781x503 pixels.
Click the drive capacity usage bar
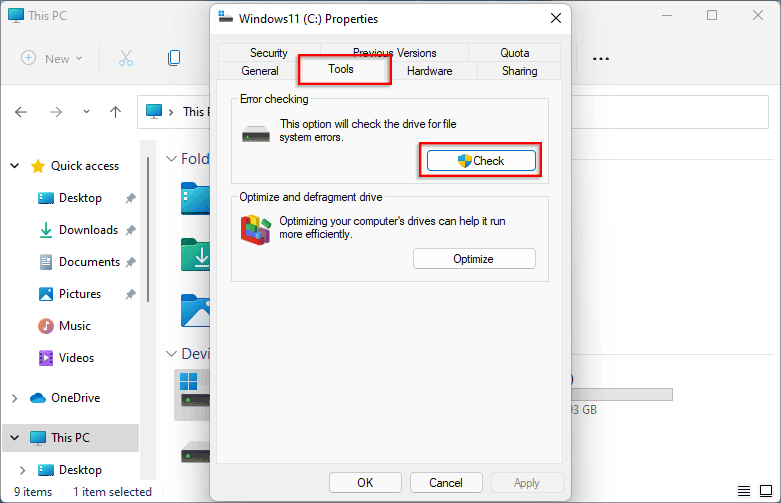click(622, 394)
